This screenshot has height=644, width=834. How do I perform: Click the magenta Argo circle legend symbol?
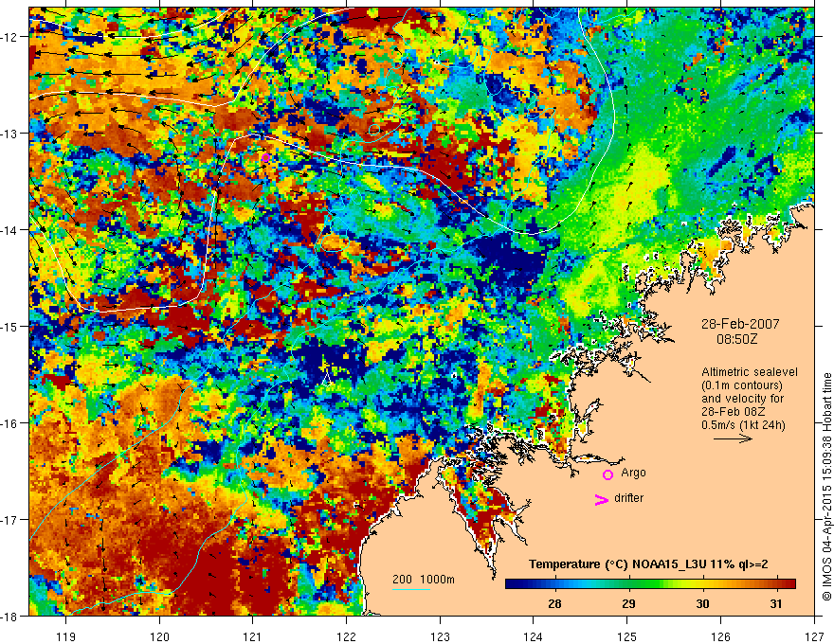(607, 474)
